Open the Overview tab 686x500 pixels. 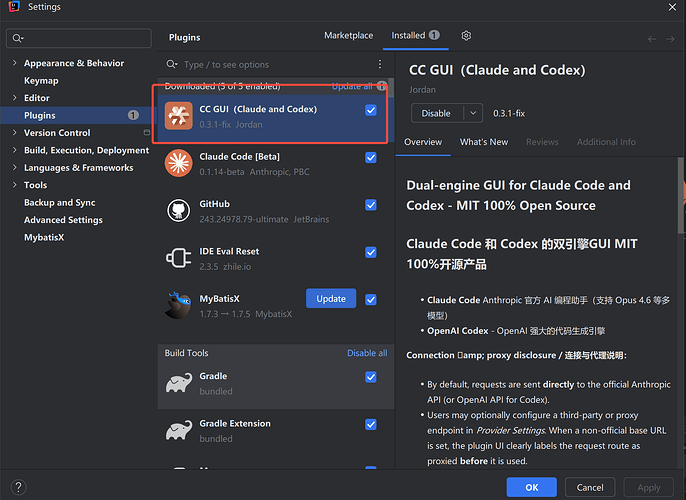[x=423, y=142]
